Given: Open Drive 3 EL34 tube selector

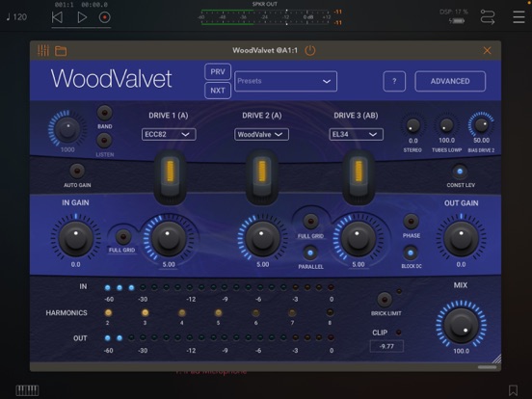Looking at the screenshot, I should tap(357, 134).
